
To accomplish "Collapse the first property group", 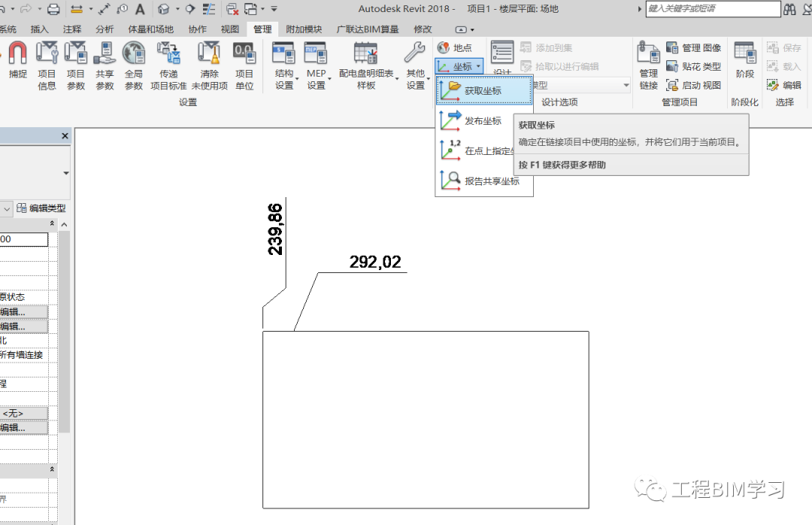I will tap(52, 223).
